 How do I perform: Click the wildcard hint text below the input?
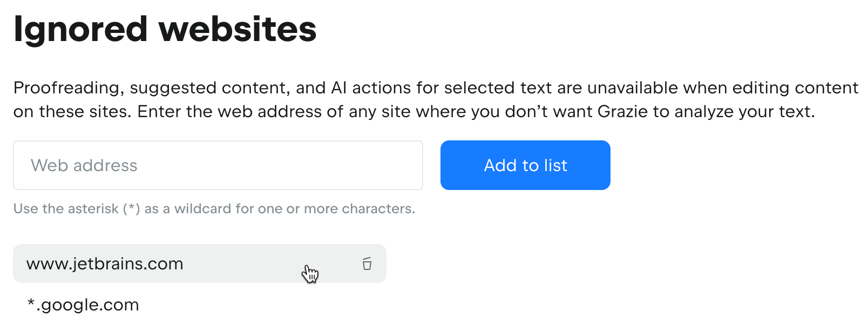tap(214, 209)
